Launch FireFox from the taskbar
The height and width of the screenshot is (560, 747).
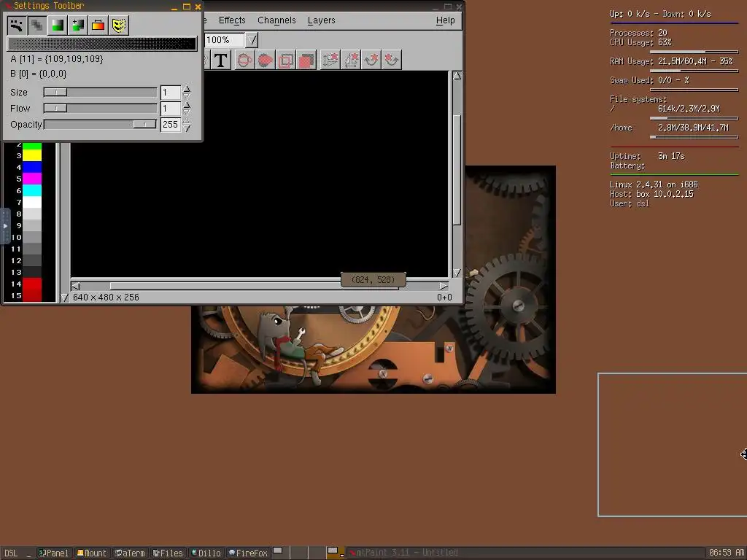248,553
